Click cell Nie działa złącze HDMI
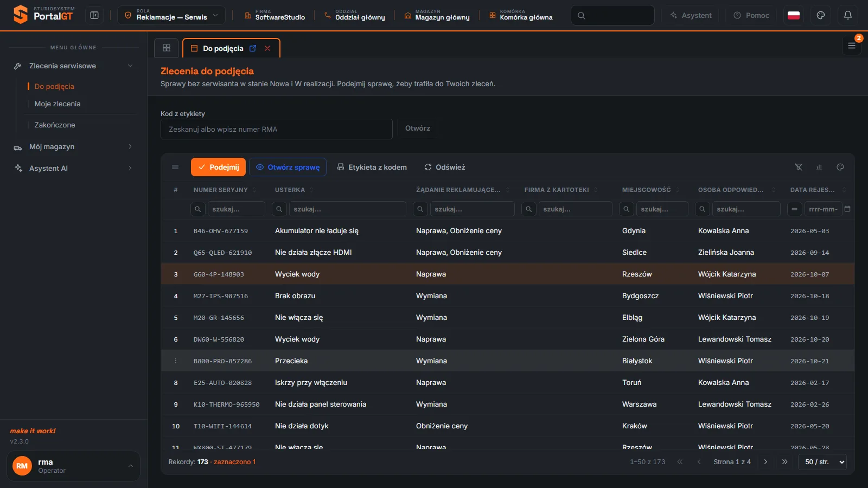Screen dimensions: 868x488 pos(314,252)
